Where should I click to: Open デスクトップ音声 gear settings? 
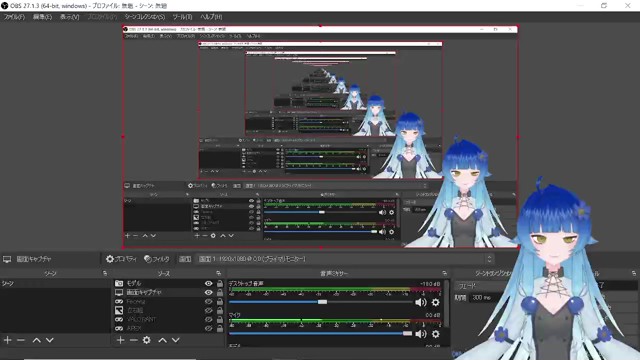436,302
